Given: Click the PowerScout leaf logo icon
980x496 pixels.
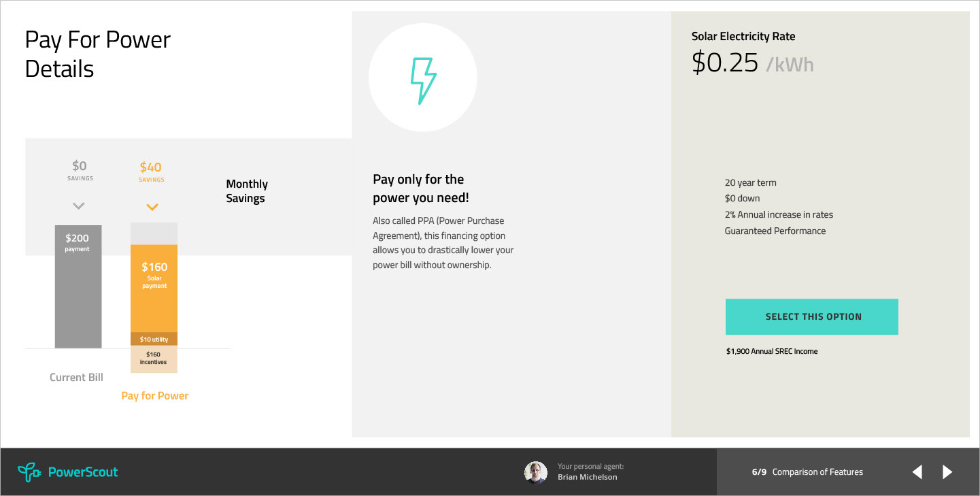Looking at the screenshot, I should 29,472.
